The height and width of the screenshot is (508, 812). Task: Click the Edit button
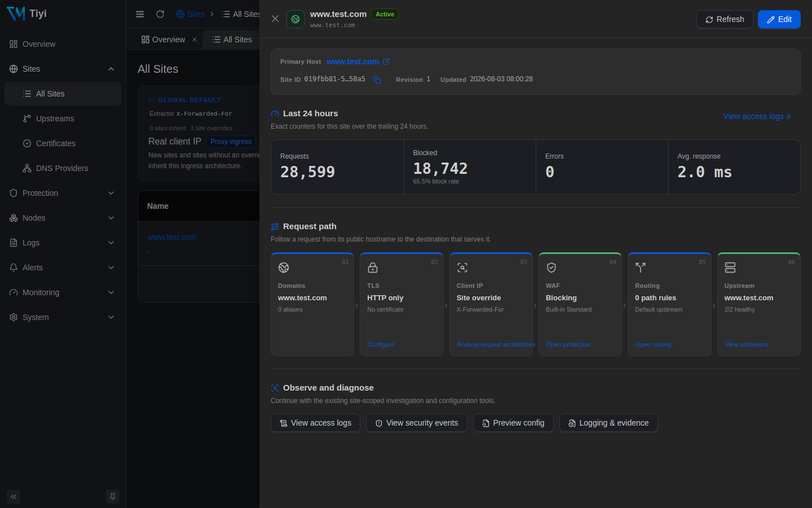click(779, 19)
